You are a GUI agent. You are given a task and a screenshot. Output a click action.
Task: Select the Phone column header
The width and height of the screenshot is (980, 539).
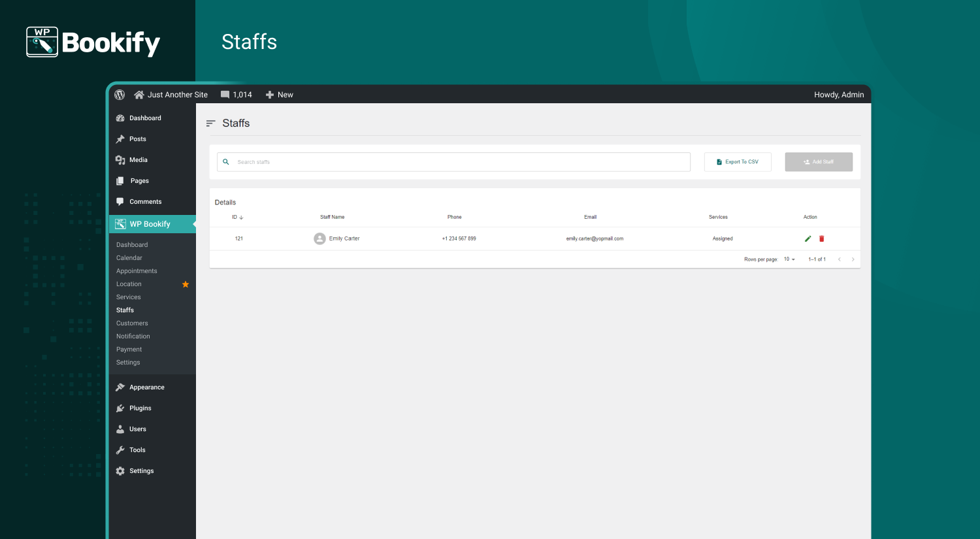[454, 216]
